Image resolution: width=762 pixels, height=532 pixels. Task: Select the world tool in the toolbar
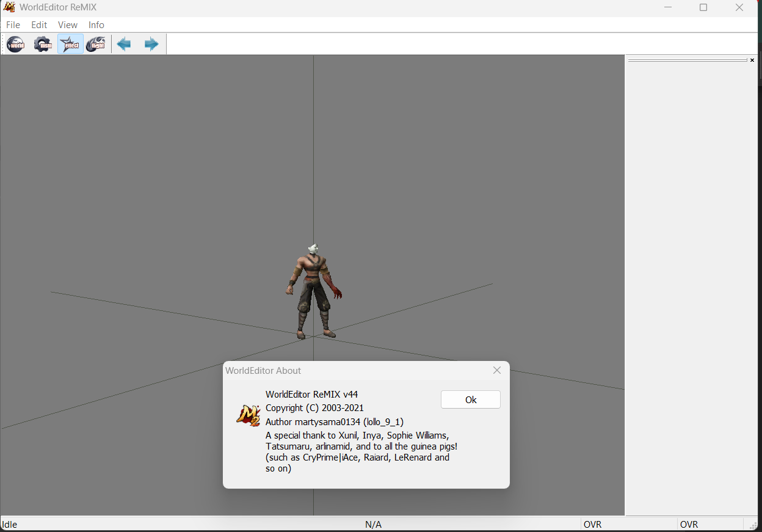coord(15,43)
